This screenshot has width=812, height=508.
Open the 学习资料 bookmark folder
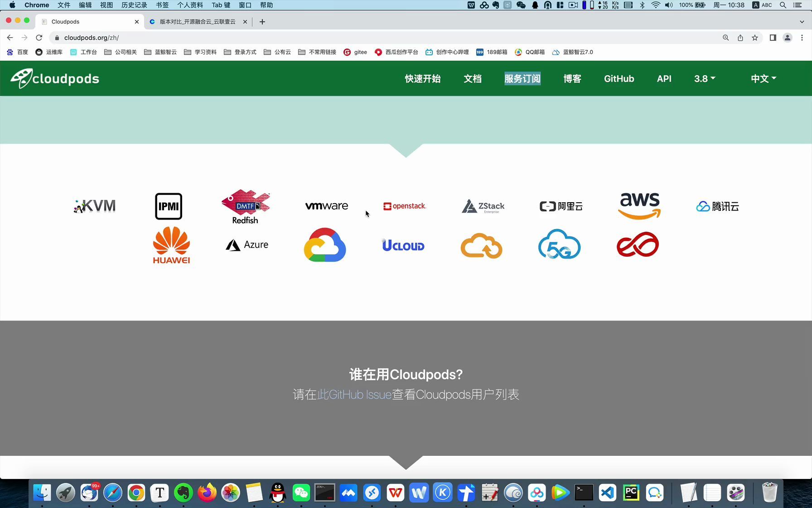(200, 52)
